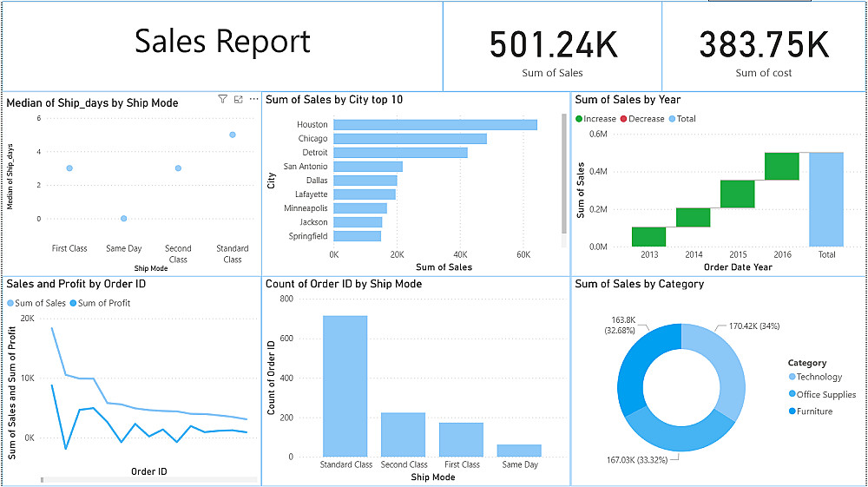The width and height of the screenshot is (868, 487).
Task: Select the Springfield sales bar
Action: pyautogui.click(x=357, y=236)
